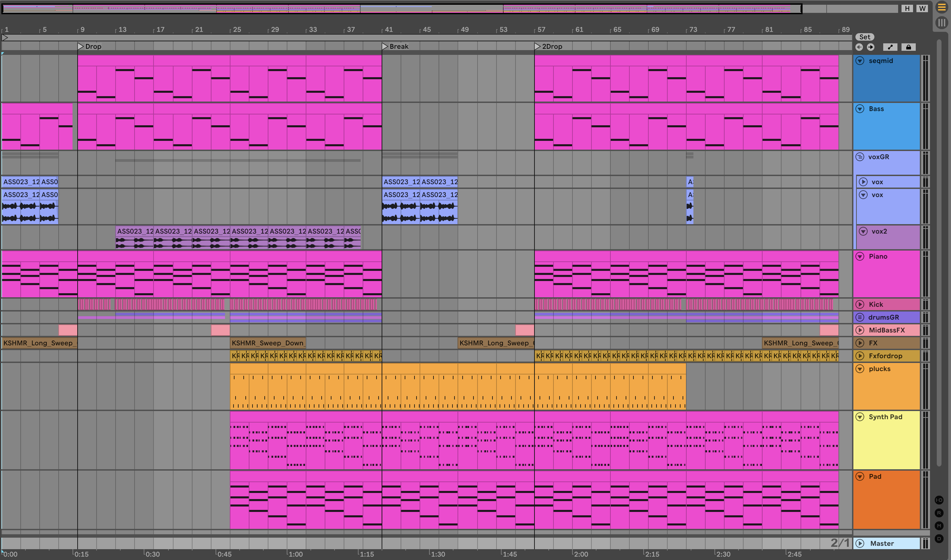Switch to Arrangement view with the horizontal-lines icon
This screenshot has width=951, height=560.
[x=942, y=7]
